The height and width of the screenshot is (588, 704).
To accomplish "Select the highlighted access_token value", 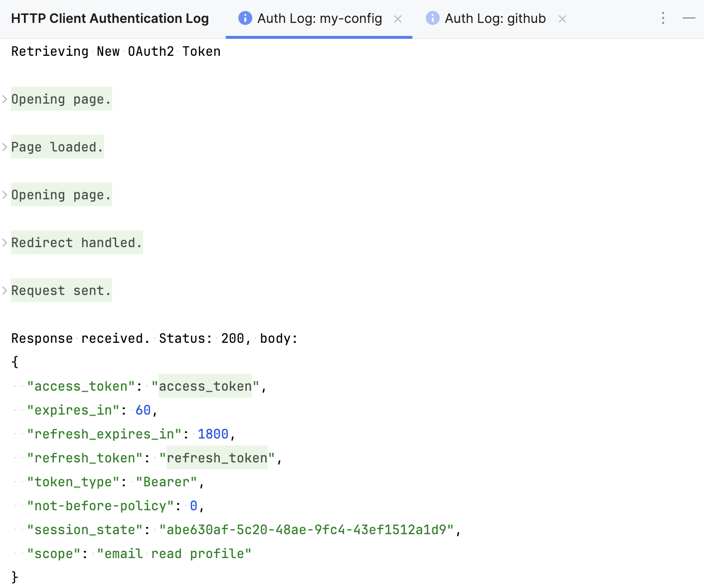I will coord(205,386).
